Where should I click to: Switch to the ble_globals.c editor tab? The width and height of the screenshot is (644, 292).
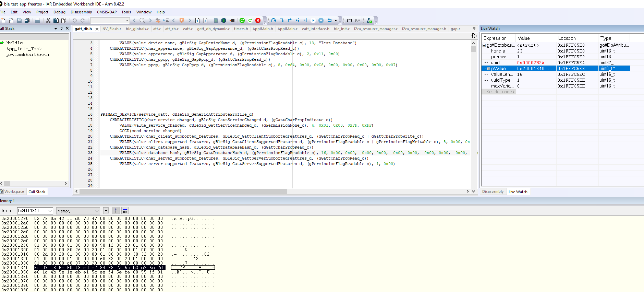point(137,29)
